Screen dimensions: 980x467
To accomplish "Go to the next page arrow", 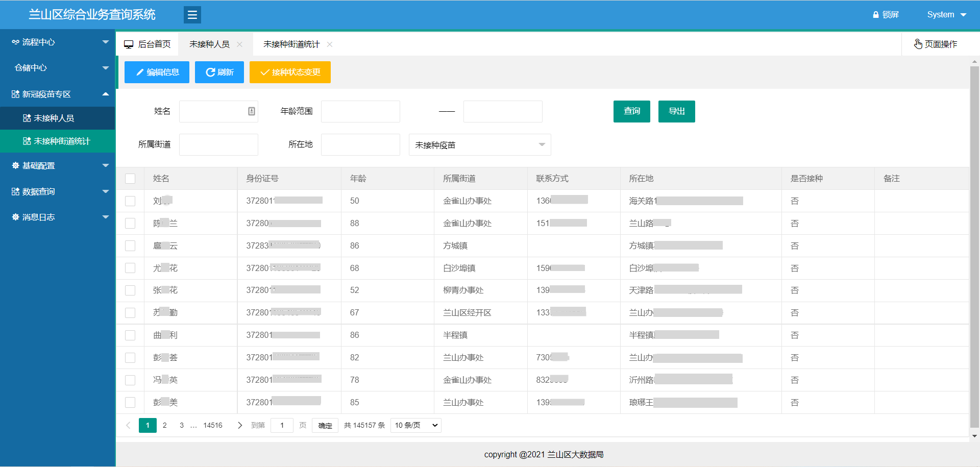I will (240, 425).
